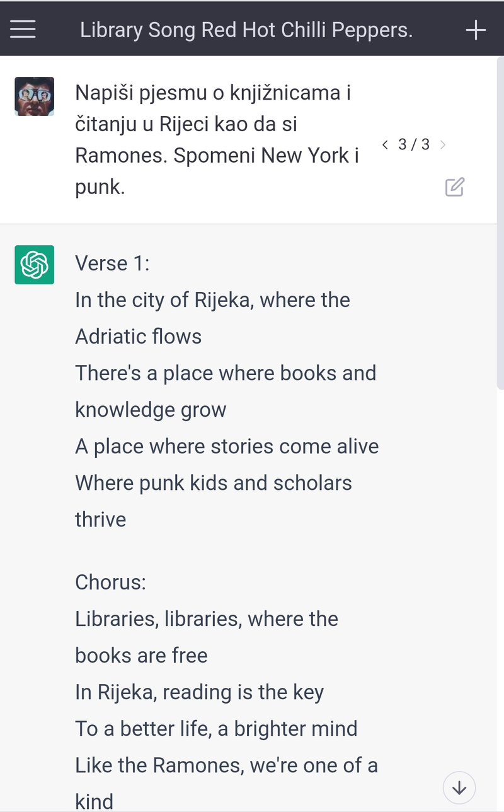Click line 'In the city of Rijeka'
Viewport: 504px width, 812px height.
[x=212, y=300]
